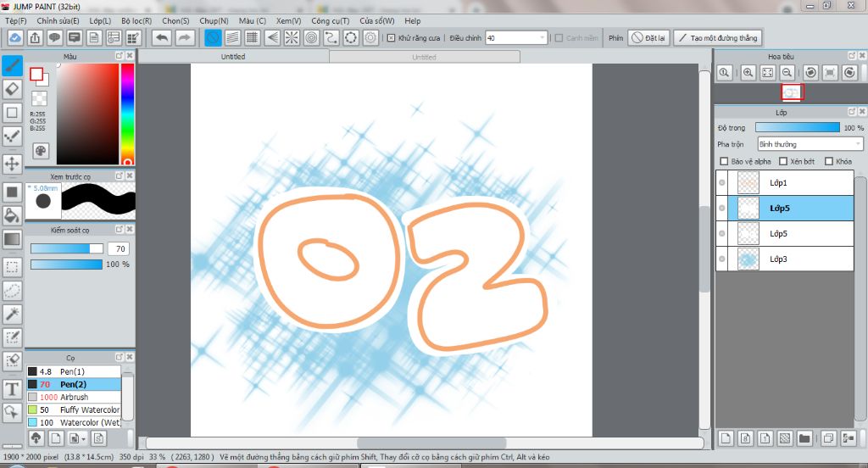Viewport: 868px width, 468px height.
Task: Click zoom out icon in Navigator panel
Action: 787,73
